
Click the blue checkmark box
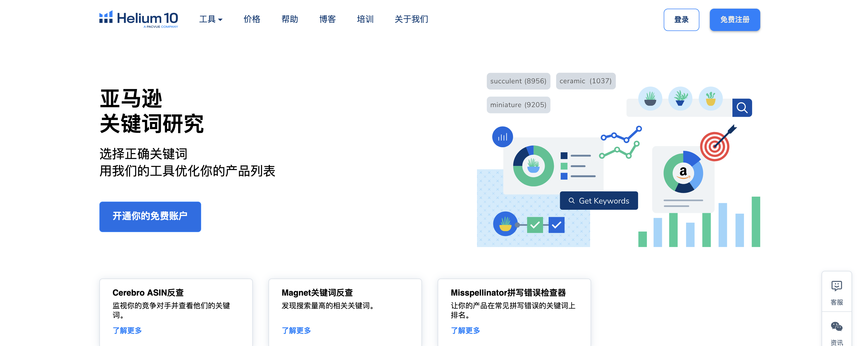tap(556, 225)
